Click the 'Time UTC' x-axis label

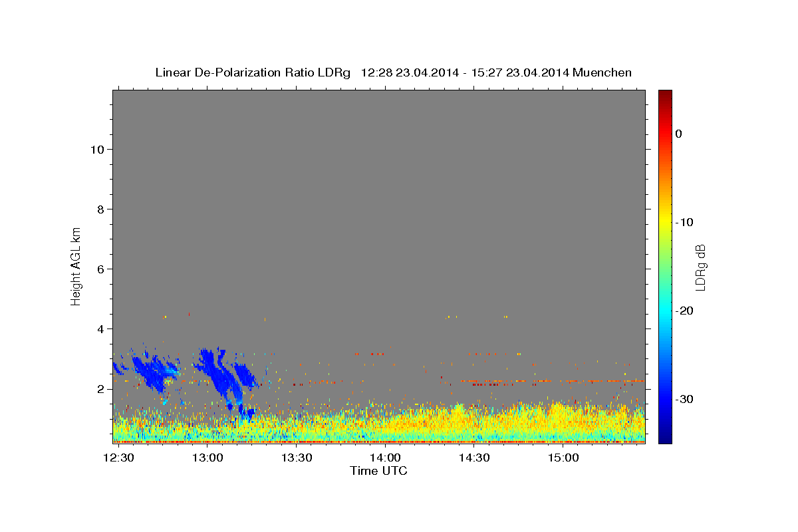[x=378, y=471]
